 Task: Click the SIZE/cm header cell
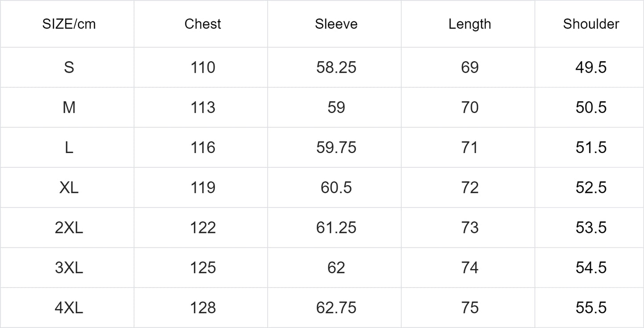(69, 24)
